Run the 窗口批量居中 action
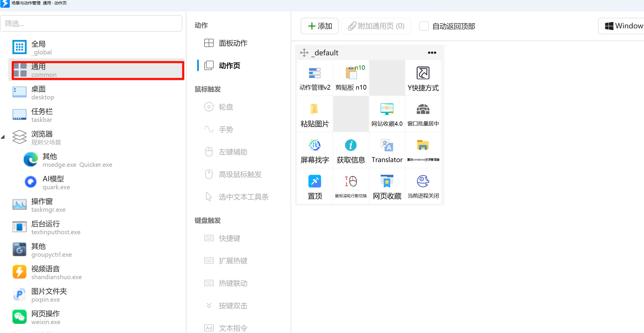Image resolution: width=644 pixels, height=333 pixels. pyautogui.click(x=423, y=114)
